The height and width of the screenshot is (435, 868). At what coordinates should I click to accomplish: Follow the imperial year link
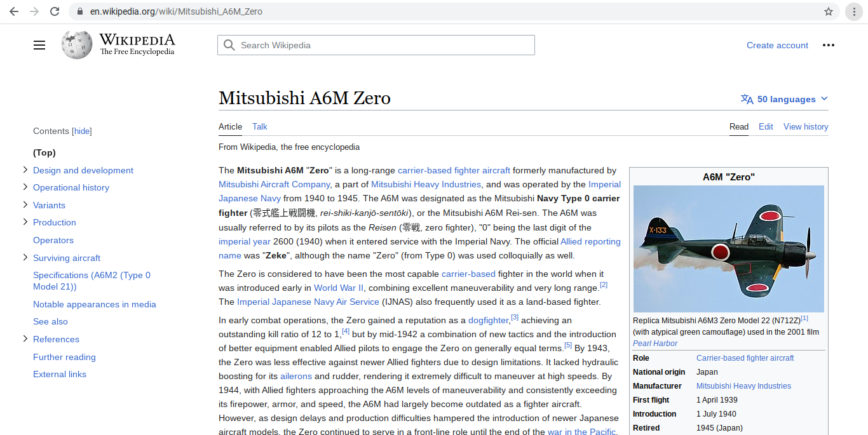point(245,241)
